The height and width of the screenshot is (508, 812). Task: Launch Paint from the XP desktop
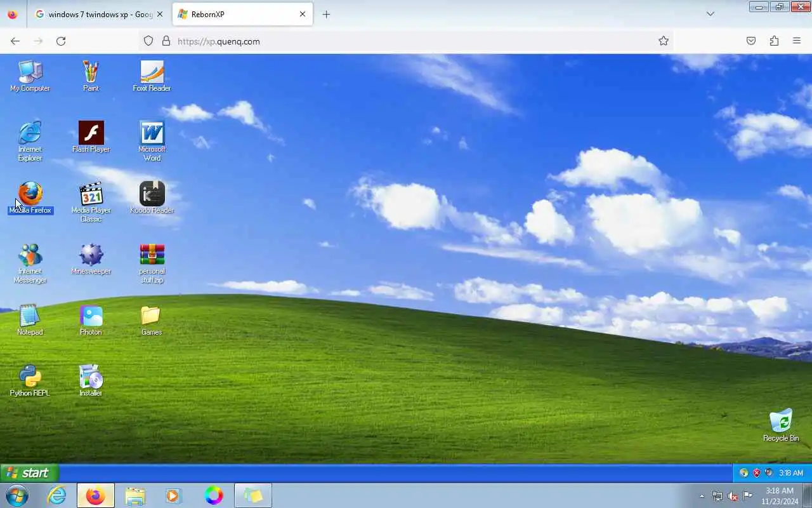point(91,77)
